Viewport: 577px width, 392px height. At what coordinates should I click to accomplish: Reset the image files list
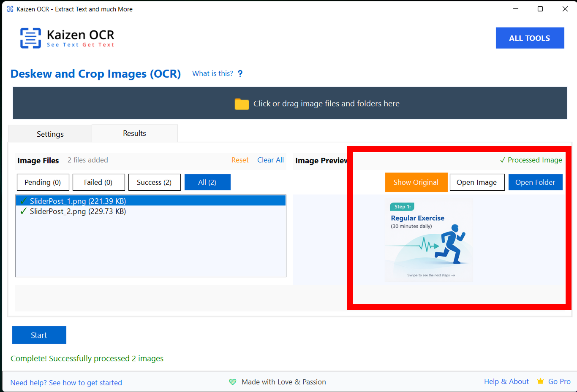[x=240, y=160]
